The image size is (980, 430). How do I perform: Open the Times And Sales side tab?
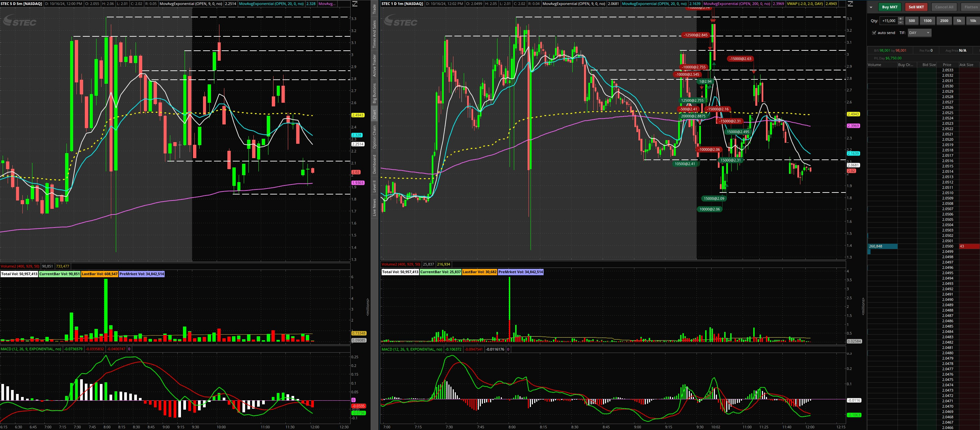click(x=374, y=34)
